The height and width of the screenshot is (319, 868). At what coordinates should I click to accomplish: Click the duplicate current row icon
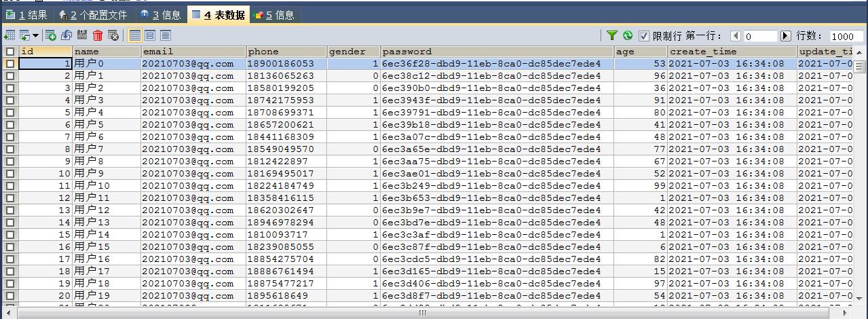click(67, 35)
